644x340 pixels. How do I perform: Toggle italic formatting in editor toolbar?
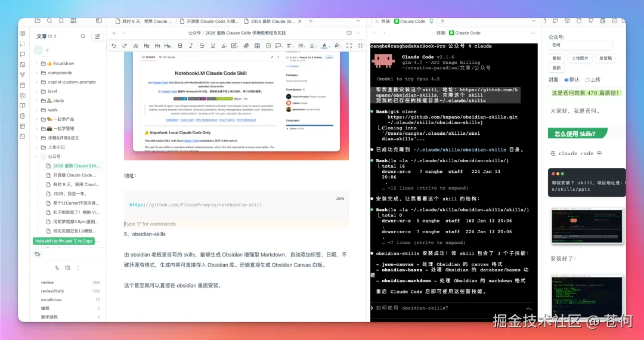click(x=191, y=45)
